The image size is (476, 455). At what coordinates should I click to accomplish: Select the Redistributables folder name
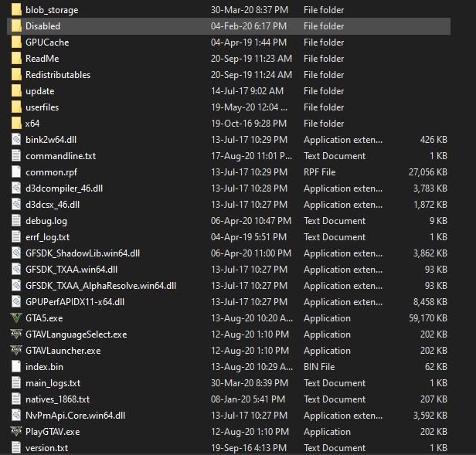[58, 75]
